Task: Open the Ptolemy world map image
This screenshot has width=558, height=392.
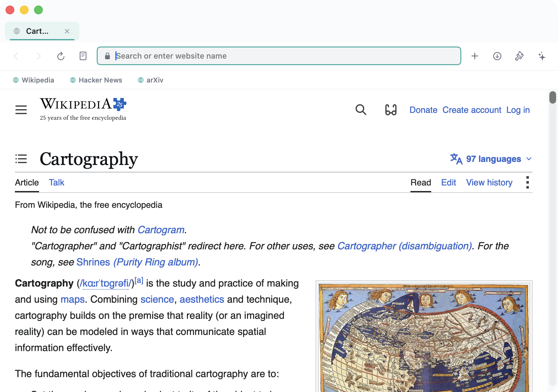Action: pos(424,337)
